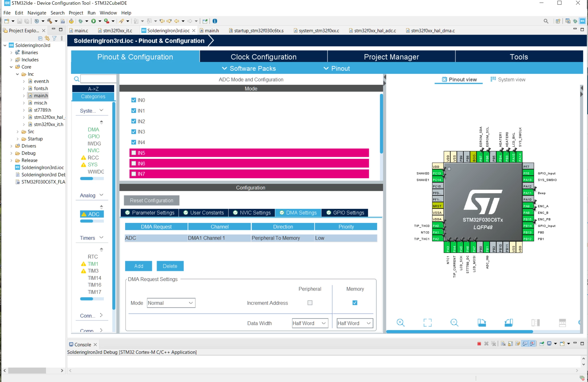Open the Memory Data Width dropdown

pos(355,323)
